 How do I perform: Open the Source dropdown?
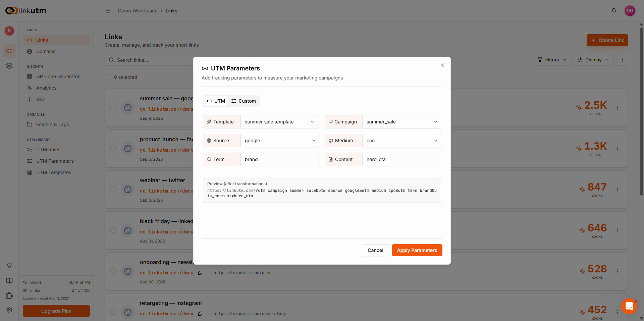[280, 141]
